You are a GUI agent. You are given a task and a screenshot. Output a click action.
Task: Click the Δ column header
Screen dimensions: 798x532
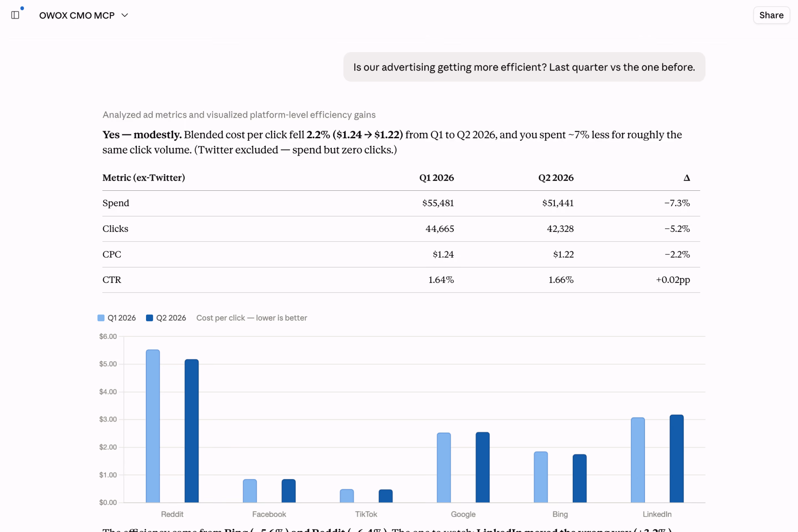(x=686, y=178)
